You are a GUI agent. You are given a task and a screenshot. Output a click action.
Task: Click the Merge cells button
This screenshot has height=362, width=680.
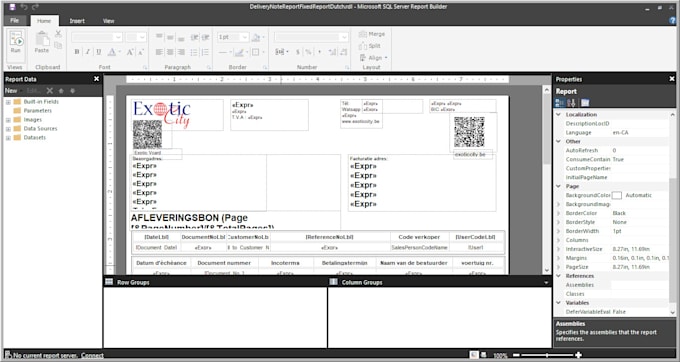click(x=372, y=34)
